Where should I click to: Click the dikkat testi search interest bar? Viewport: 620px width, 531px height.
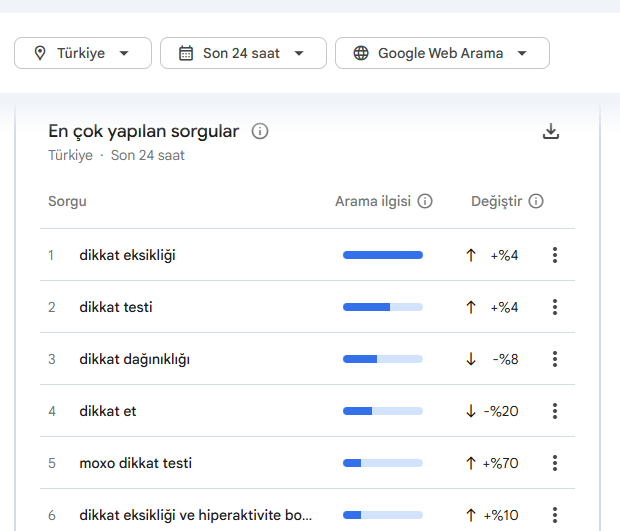pos(383,307)
